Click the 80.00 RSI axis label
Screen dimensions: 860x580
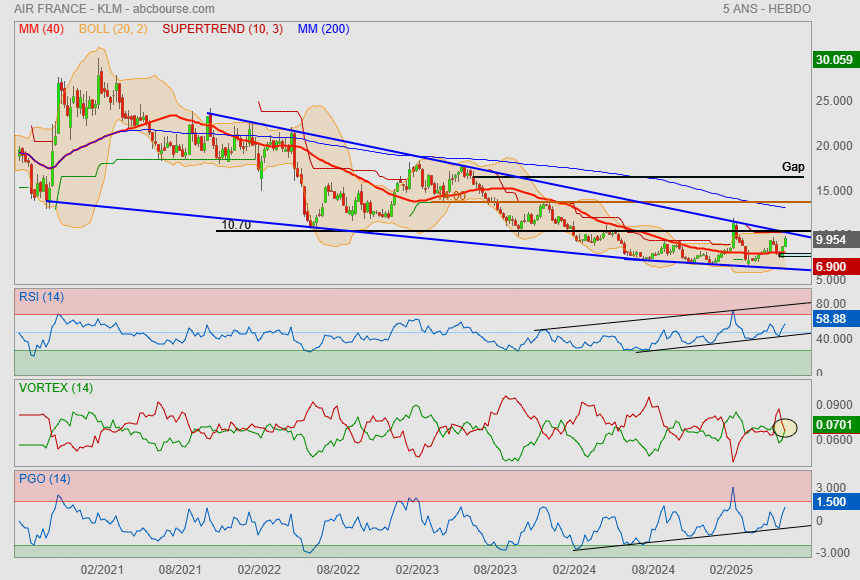831,303
